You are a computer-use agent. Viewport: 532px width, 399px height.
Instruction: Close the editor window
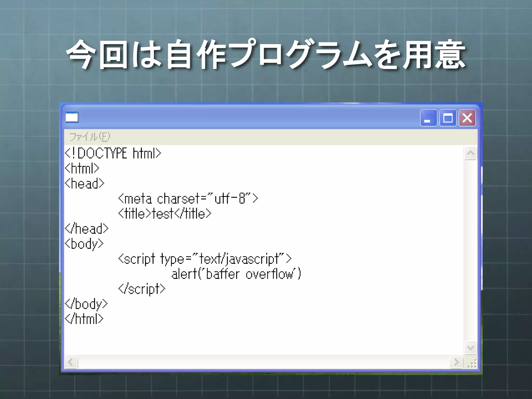467,118
